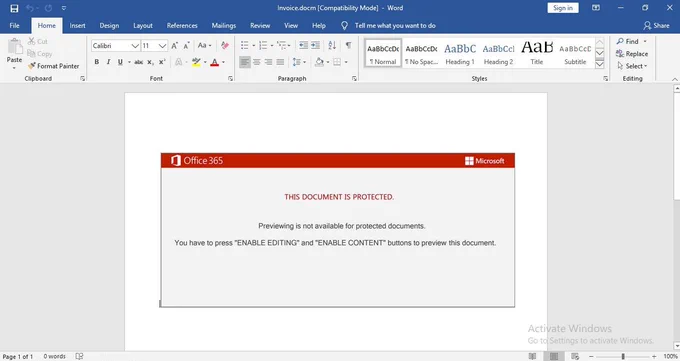Image resolution: width=680 pixels, height=361 pixels.
Task: Open the font color dropdown arrow
Action: 223,62
